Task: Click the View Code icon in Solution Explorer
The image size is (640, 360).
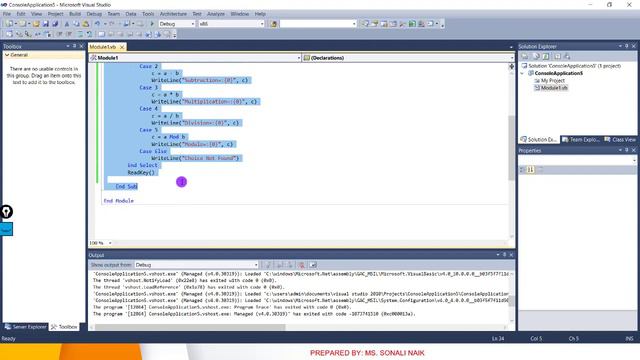Action: coord(557,56)
